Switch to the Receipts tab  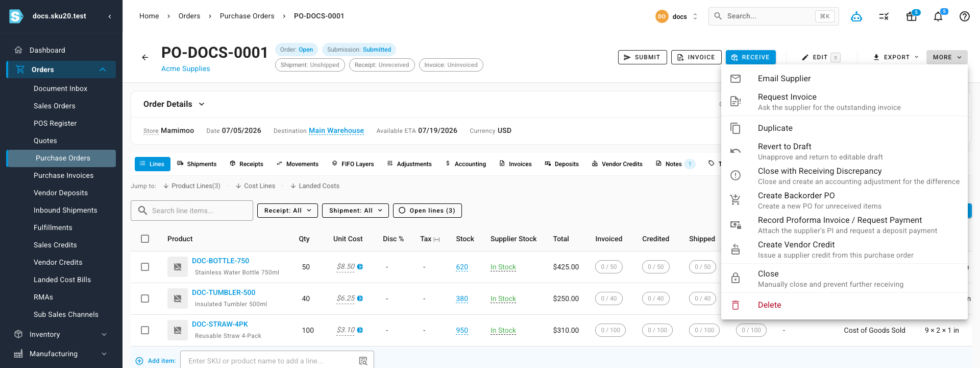point(247,164)
